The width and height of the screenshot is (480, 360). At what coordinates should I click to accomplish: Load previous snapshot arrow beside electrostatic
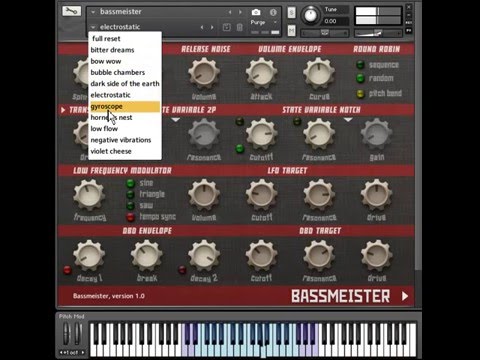[x=202, y=27]
